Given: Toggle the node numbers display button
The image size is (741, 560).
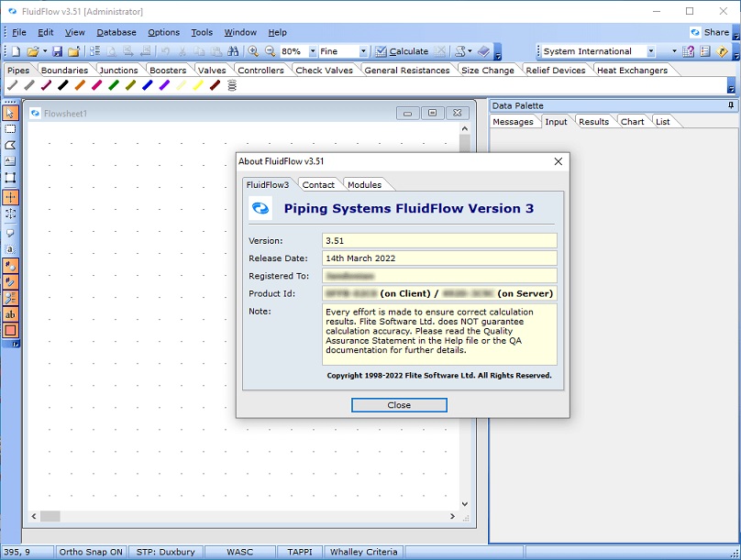Looking at the screenshot, I should (x=10, y=267).
